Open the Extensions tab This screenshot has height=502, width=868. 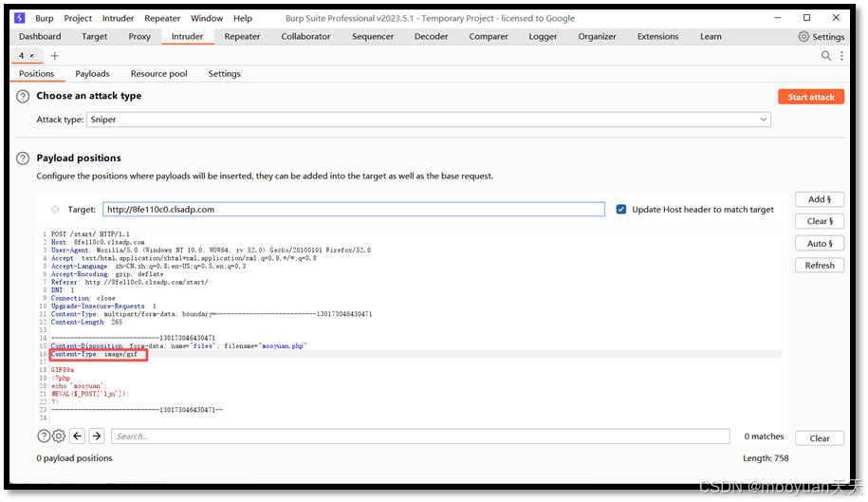point(657,36)
